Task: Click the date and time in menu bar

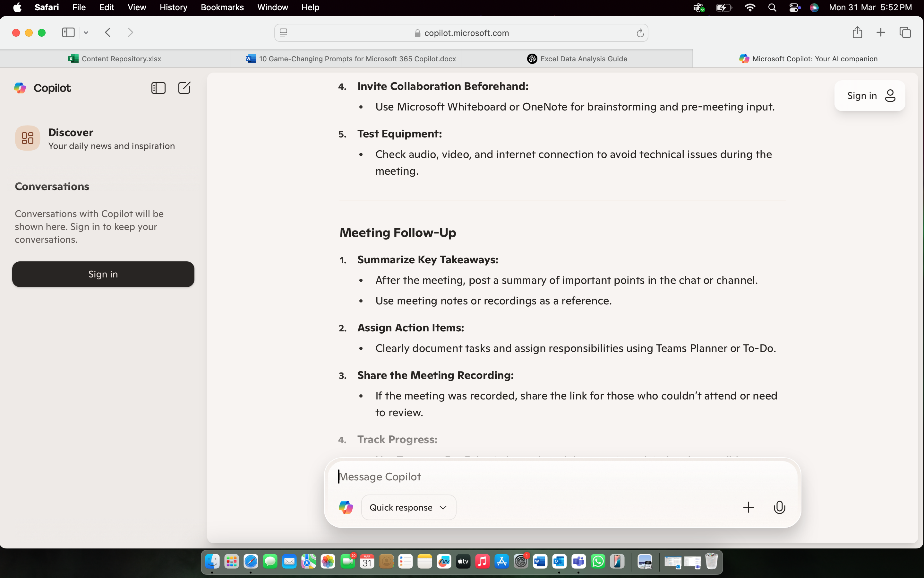Action: [x=870, y=8]
